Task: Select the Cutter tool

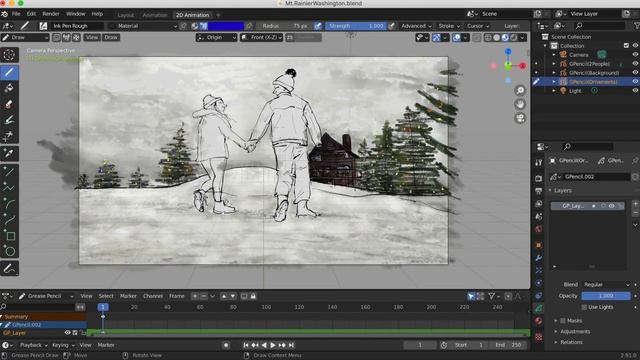Action: tap(9, 136)
